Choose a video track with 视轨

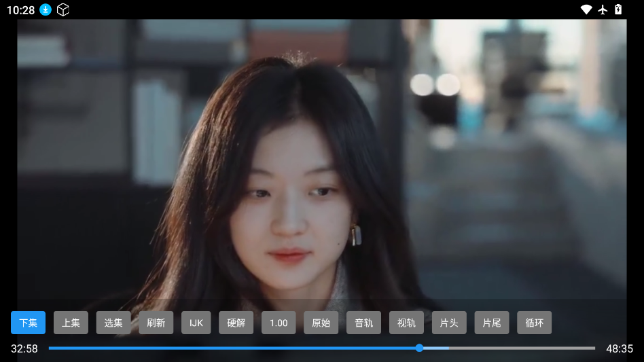[x=407, y=323]
